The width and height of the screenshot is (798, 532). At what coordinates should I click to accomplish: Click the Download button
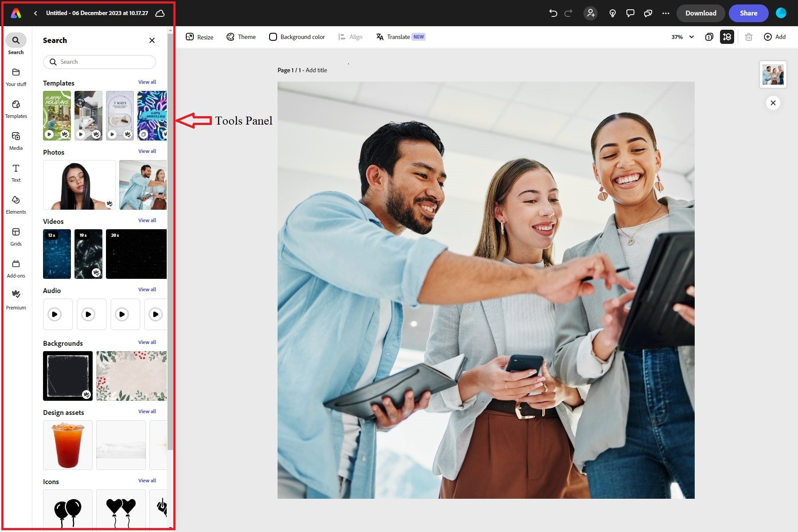pyautogui.click(x=700, y=13)
